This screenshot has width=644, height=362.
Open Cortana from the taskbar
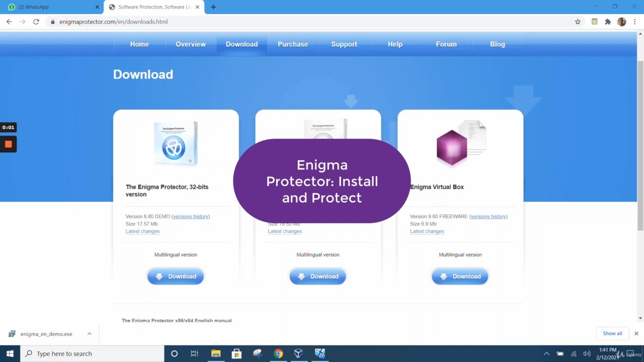(x=174, y=353)
